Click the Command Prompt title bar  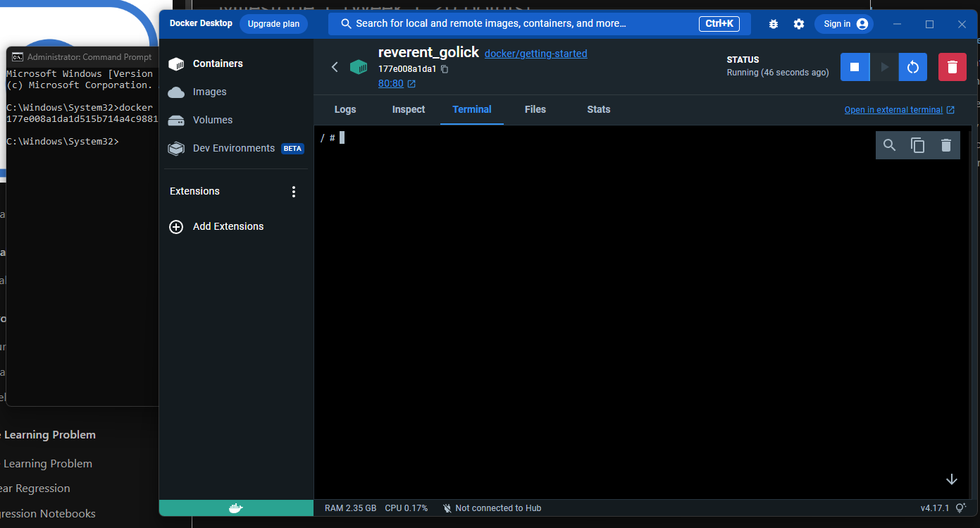pos(83,57)
